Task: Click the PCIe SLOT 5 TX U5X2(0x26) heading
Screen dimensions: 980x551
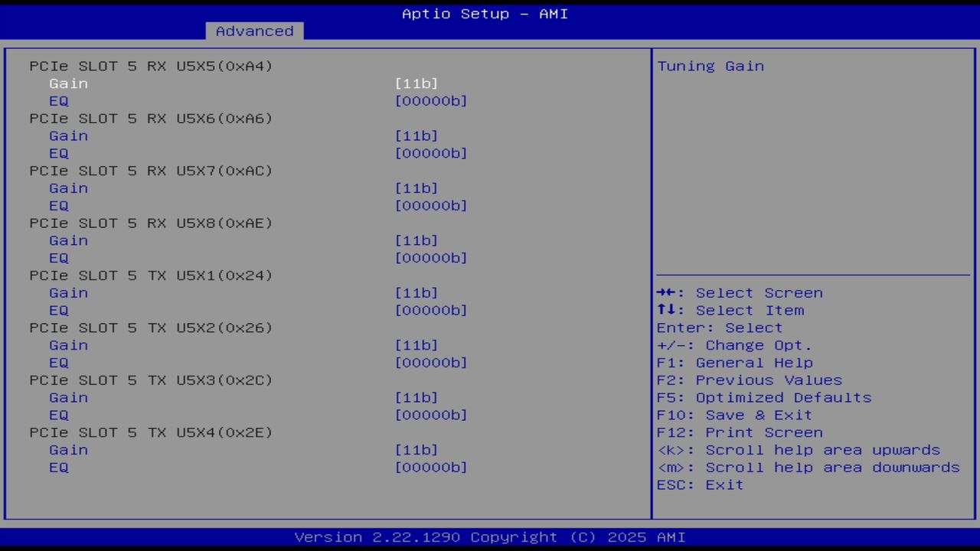Action: (152, 328)
